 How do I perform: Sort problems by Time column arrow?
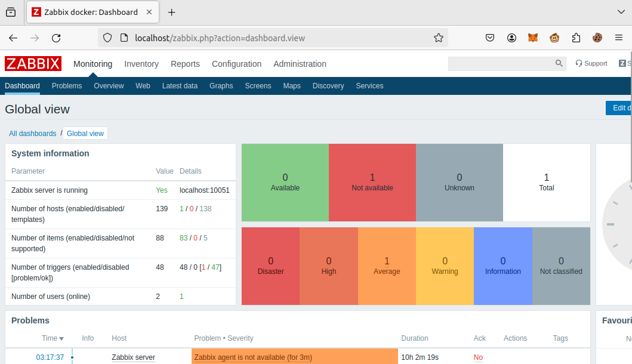coord(61,338)
